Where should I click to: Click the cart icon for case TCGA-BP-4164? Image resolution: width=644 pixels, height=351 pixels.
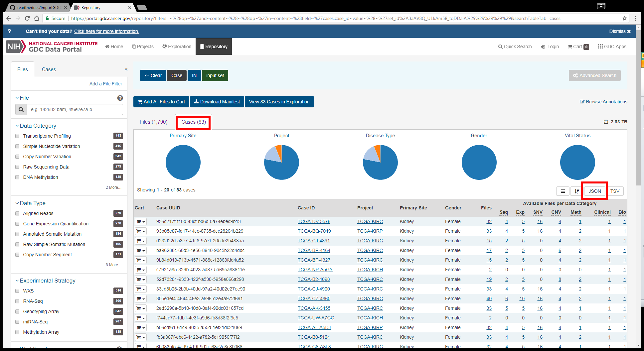tap(141, 251)
